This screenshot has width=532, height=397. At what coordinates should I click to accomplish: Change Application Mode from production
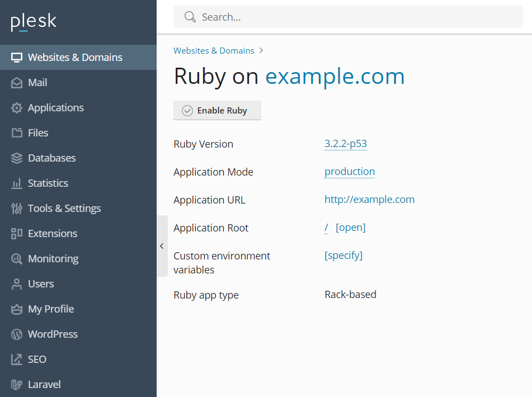click(350, 172)
